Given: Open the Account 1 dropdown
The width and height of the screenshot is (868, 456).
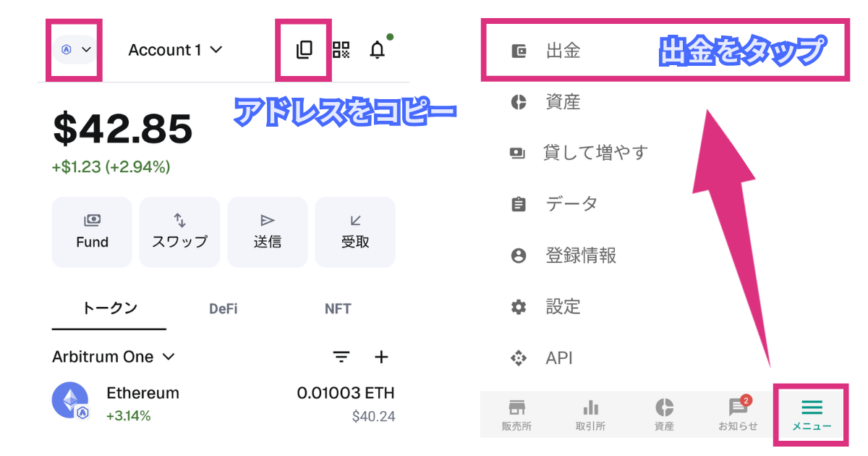Looking at the screenshot, I should pyautogui.click(x=175, y=50).
